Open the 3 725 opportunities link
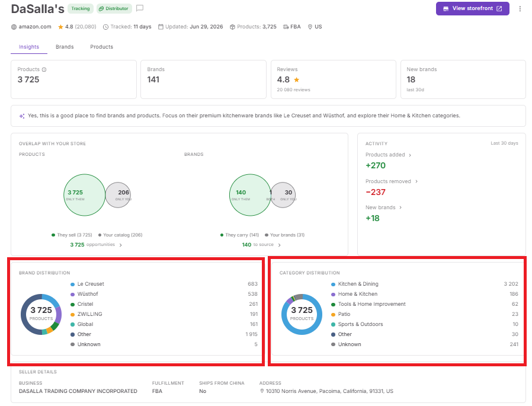The width and height of the screenshot is (532, 406). (96, 245)
